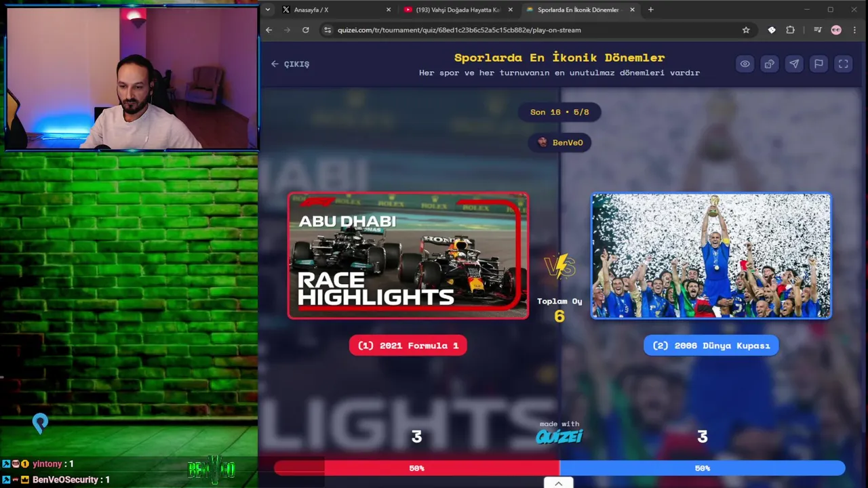Switch to the Anasayfa / X tab
This screenshot has width=868, height=488.
click(335, 9)
